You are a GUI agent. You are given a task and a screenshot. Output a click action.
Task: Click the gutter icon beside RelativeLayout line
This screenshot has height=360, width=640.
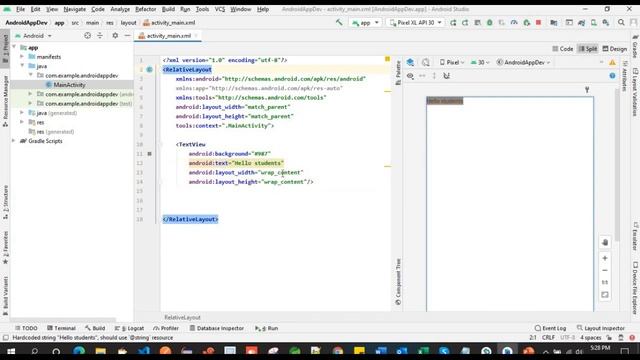pos(149,69)
